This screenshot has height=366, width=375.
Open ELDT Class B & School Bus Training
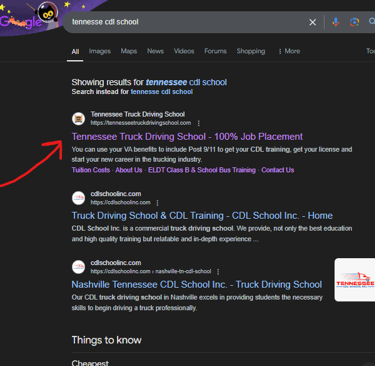202,170
